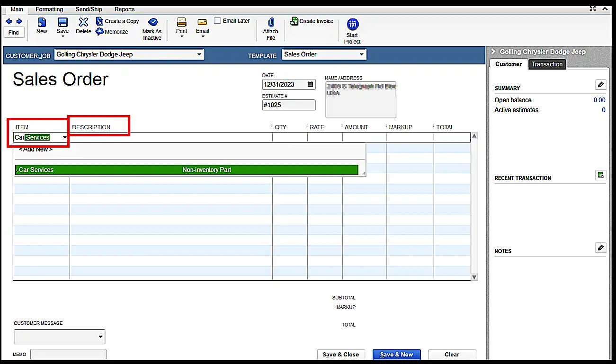Go to previous transaction with left arrow
This screenshot has width=616, height=364.
pos(9,21)
